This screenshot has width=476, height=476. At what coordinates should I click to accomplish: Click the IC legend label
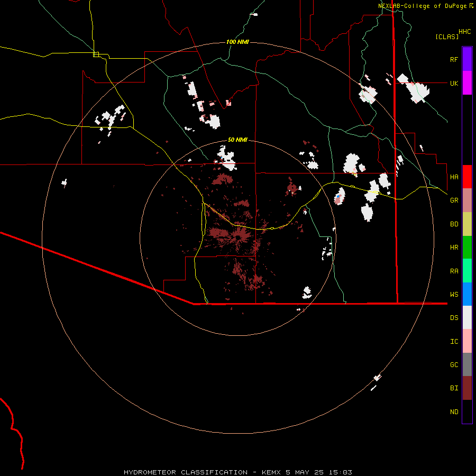coord(454,342)
